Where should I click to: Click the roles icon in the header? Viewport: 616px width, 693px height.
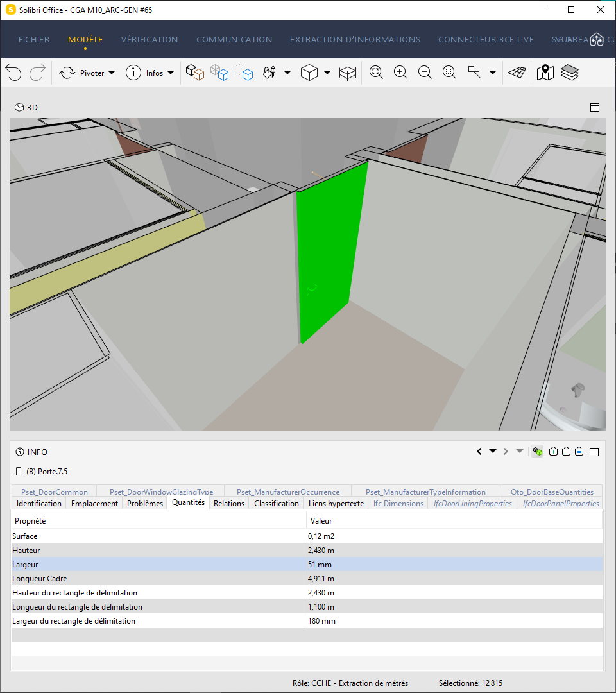597,39
